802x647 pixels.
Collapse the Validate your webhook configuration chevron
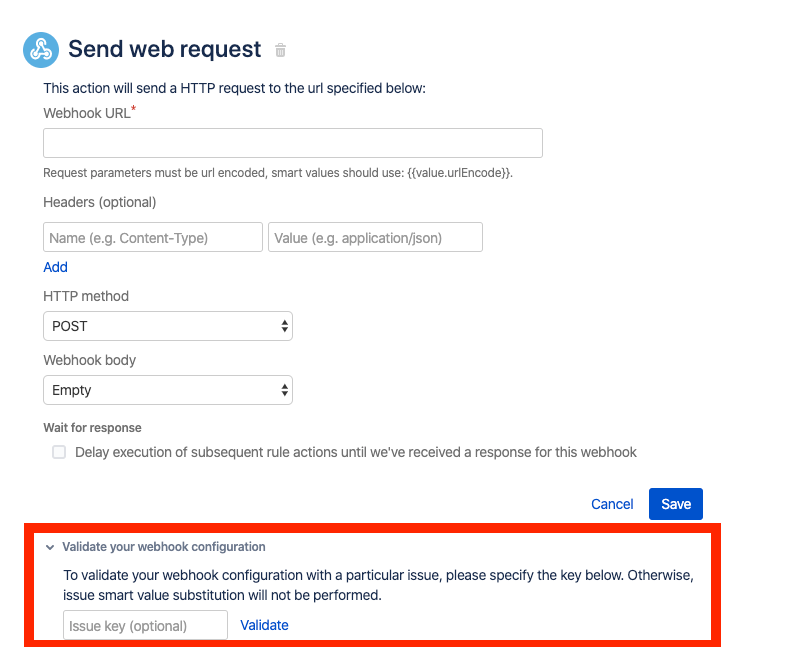pyautogui.click(x=50, y=547)
